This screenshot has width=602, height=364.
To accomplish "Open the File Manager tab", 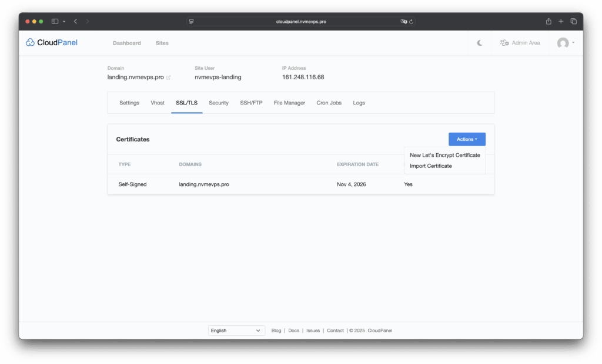I will [x=289, y=103].
